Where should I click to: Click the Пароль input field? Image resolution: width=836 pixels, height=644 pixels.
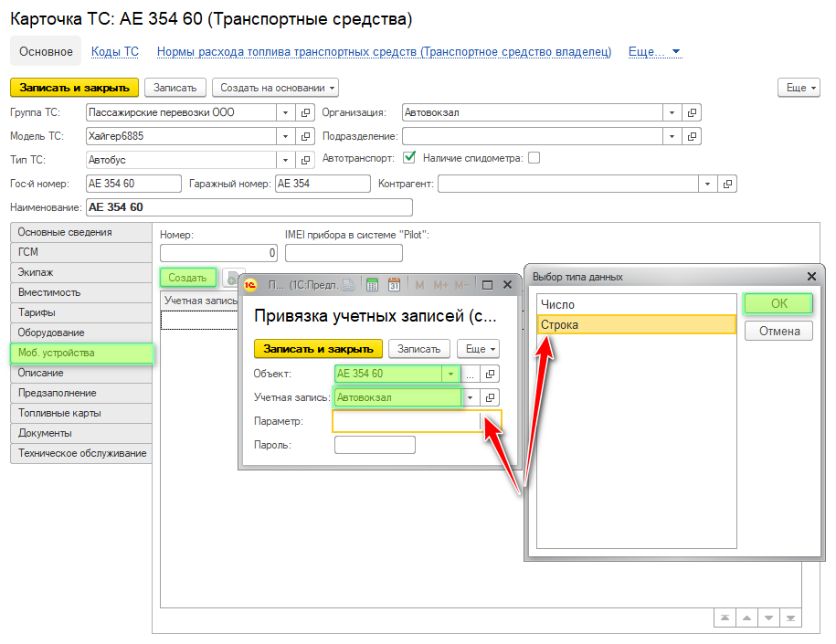coord(375,445)
